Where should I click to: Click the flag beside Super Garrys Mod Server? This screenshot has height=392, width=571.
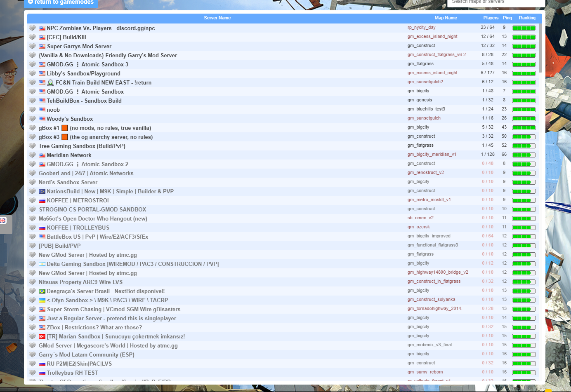coord(42,47)
